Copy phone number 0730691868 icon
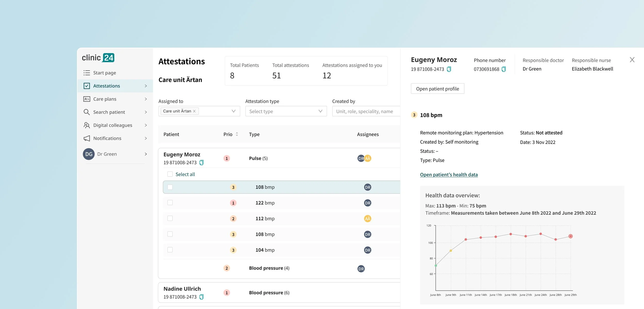The image size is (644, 309). tap(504, 69)
